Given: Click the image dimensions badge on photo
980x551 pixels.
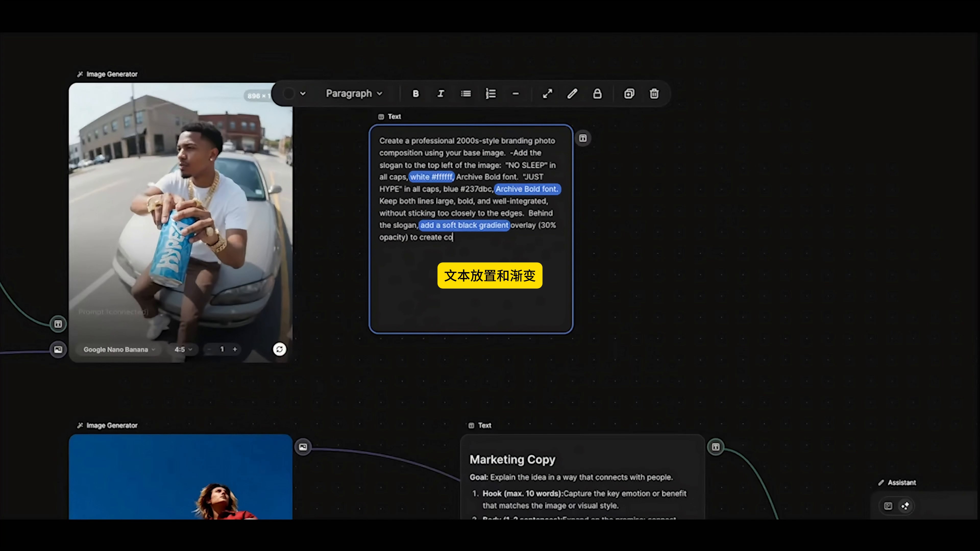Looking at the screenshot, I should tap(259, 96).
